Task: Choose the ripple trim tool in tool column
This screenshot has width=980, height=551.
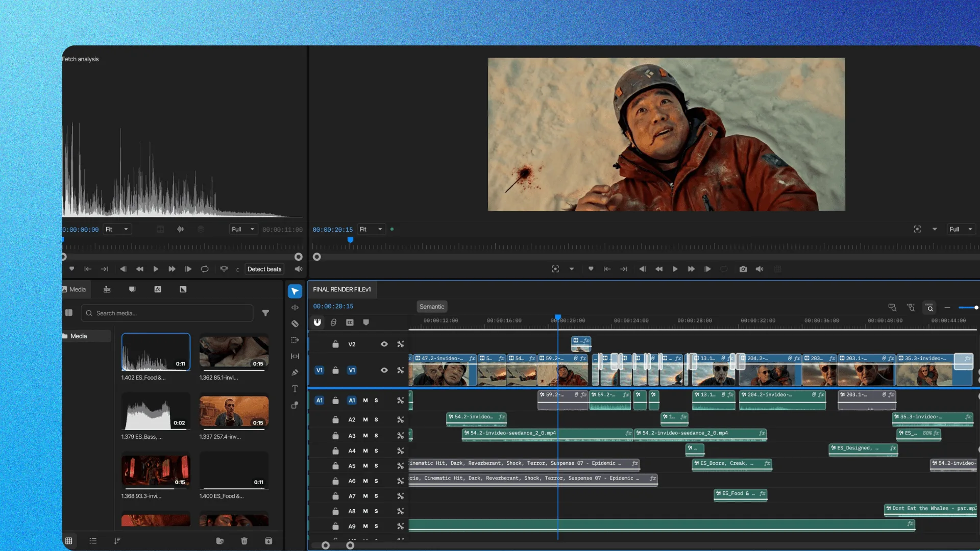Action: click(295, 308)
